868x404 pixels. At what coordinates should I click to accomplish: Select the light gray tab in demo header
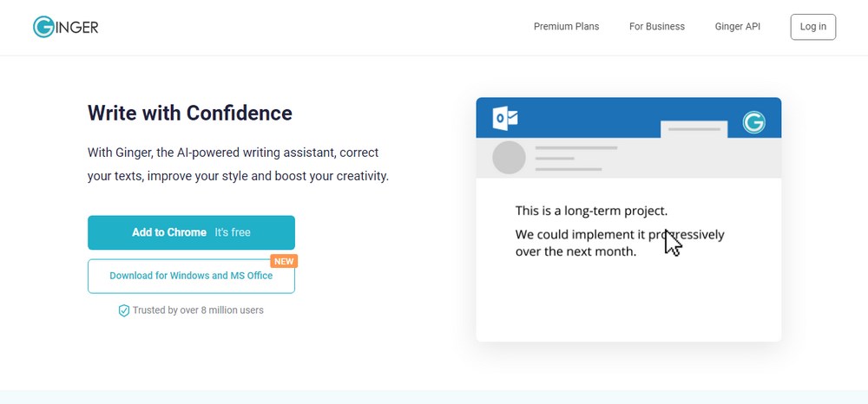[694, 129]
